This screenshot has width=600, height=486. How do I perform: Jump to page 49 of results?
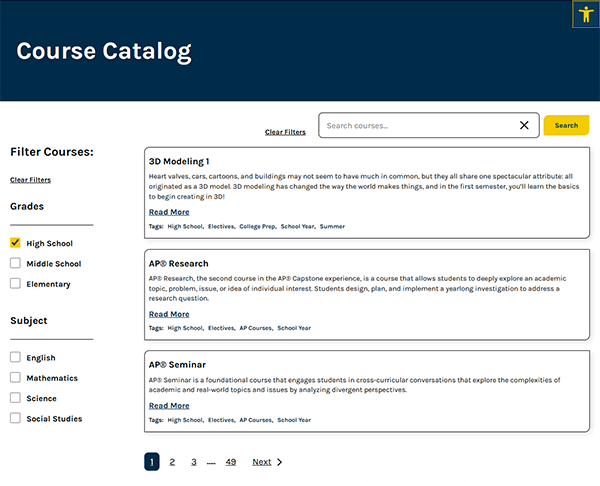231,462
